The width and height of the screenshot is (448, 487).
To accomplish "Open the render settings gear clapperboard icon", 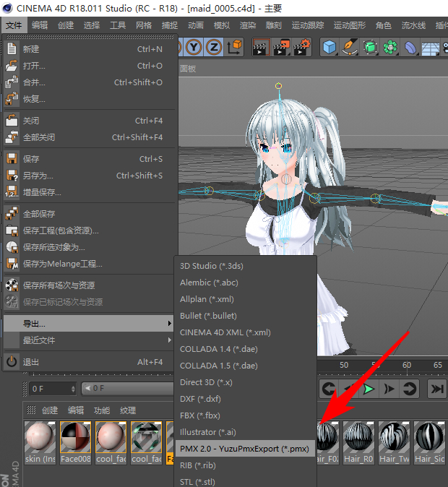I will pos(301,47).
